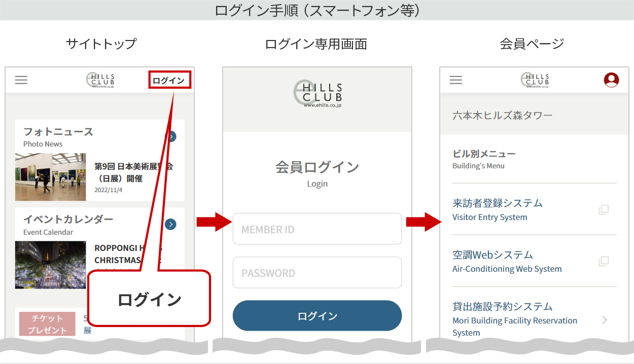634x364 pixels.
Task: Click the red user profile icon
Action: click(611, 80)
